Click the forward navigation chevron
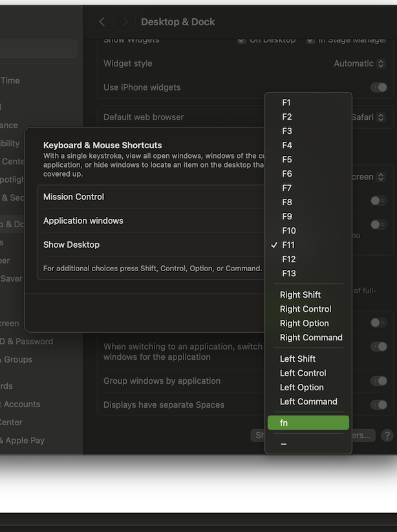This screenshot has width=397, height=532. click(123, 21)
